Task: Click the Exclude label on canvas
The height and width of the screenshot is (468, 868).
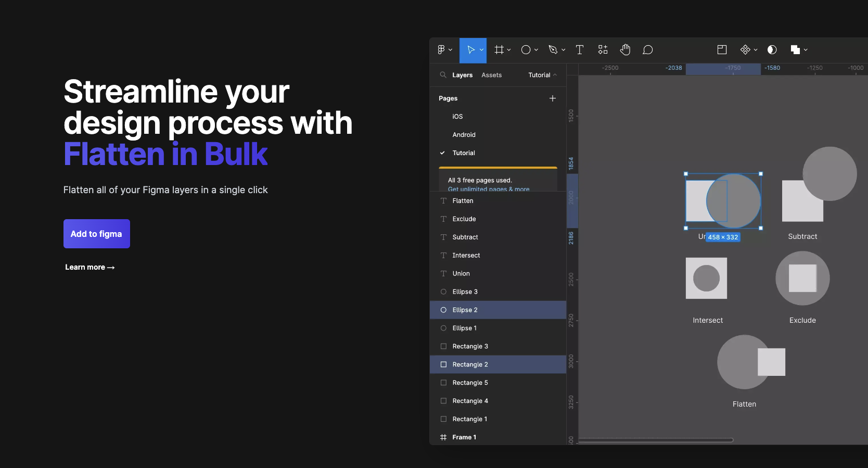Action: click(x=802, y=320)
